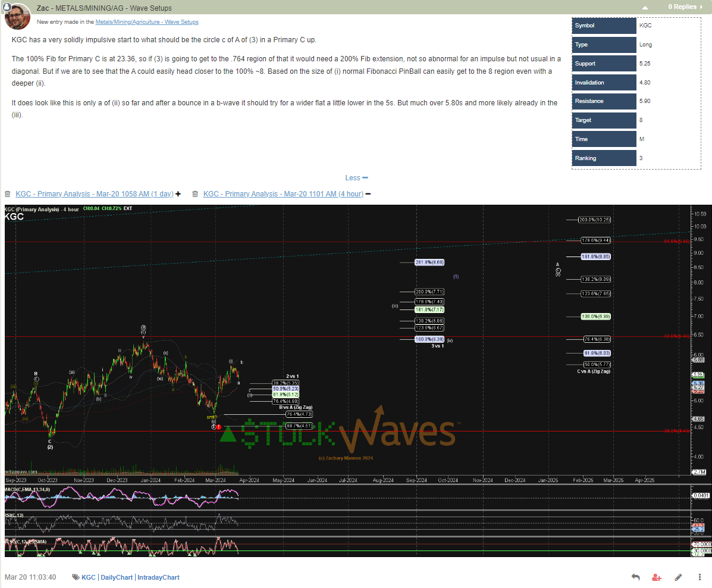Open KGC Primary Analysis 1 day link
This screenshot has height=588, width=712.
pyautogui.click(x=94, y=194)
